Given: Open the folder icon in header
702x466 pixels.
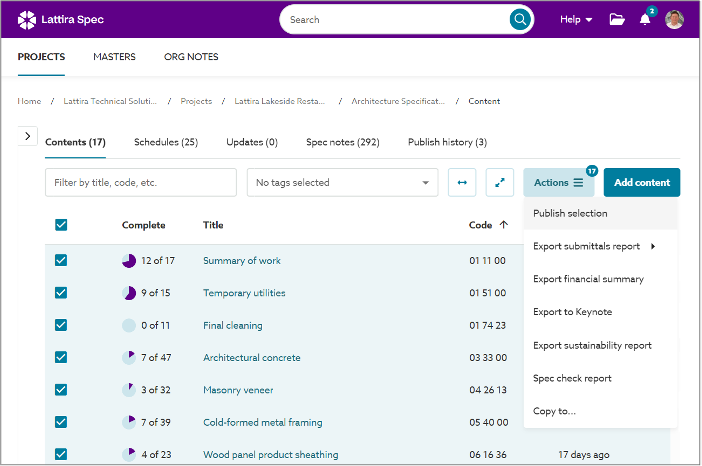Looking at the screenshot, I should click(617, 19).
